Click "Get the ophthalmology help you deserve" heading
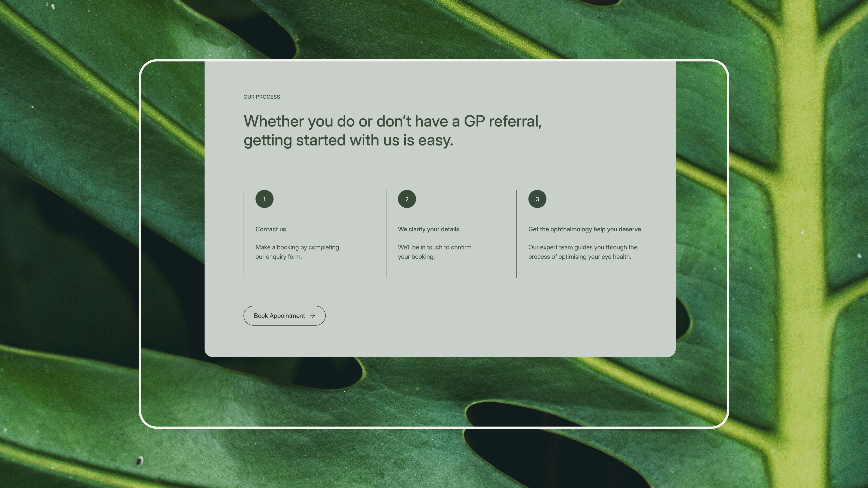 (x=584, y=229)
